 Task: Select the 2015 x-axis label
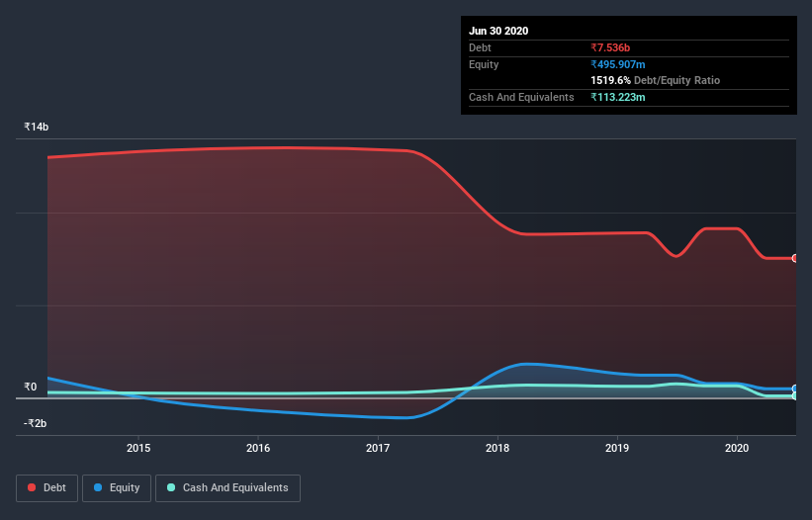(x=138, y=448)
